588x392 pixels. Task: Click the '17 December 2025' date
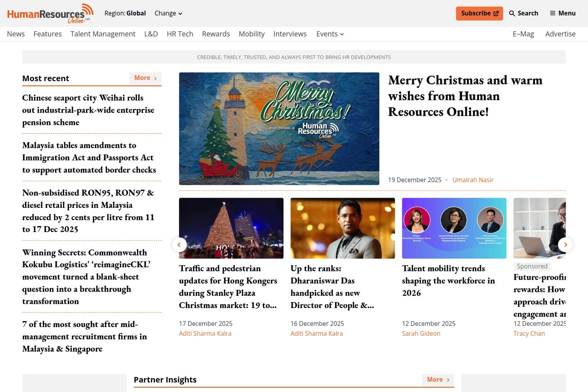pyautogui.click(x=206, y=323)
